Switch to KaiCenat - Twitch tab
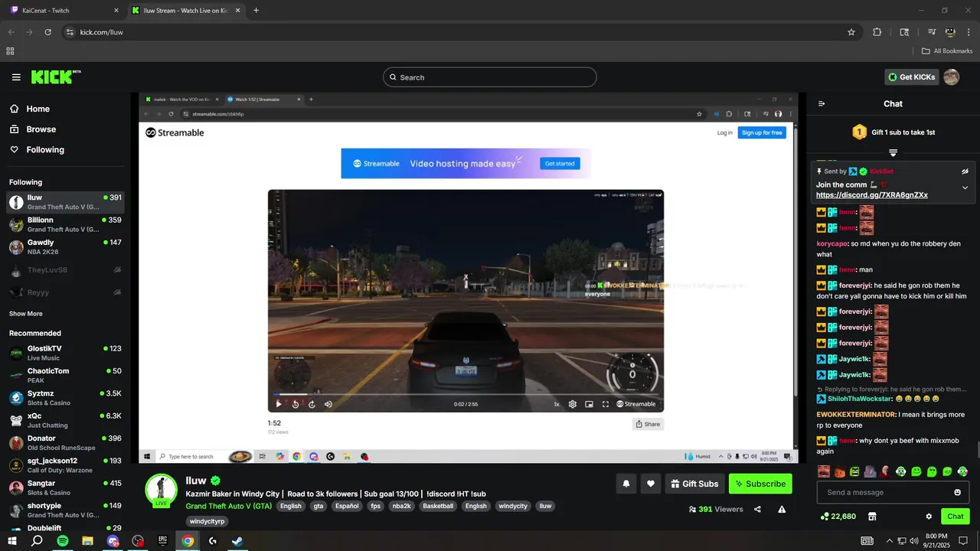The width and height of the screenshot is (980, 551). (x=65, y=11)
